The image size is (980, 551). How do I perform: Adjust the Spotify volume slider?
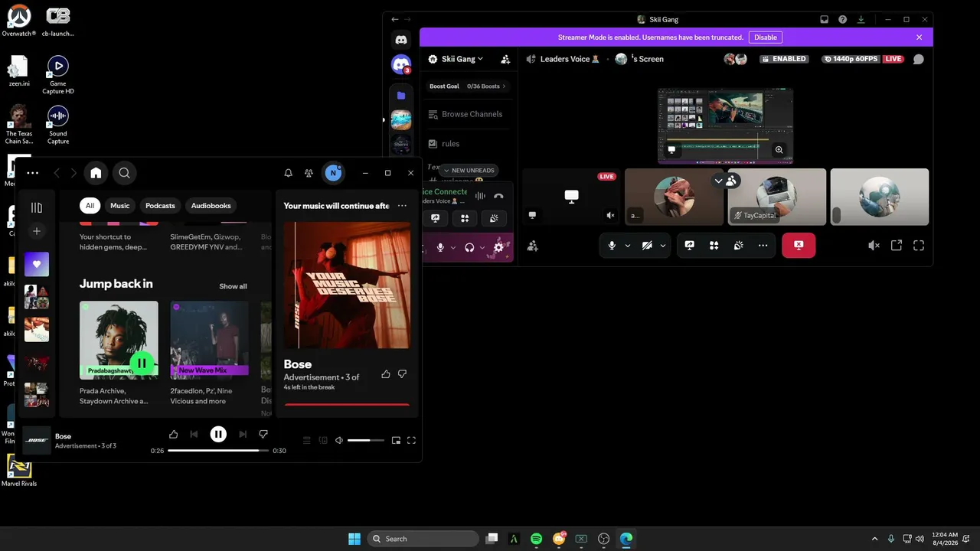pos(365,440)
